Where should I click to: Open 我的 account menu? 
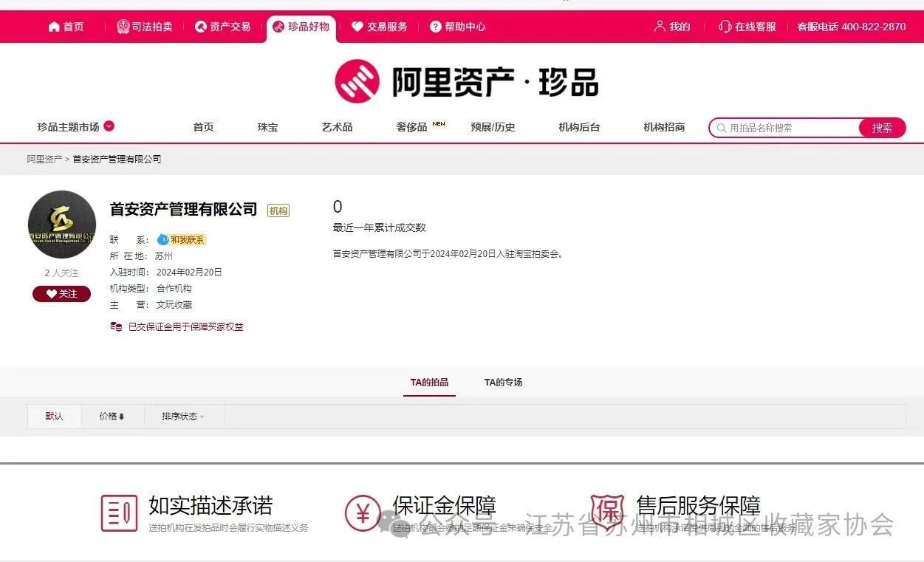click(x=672, y=27)
